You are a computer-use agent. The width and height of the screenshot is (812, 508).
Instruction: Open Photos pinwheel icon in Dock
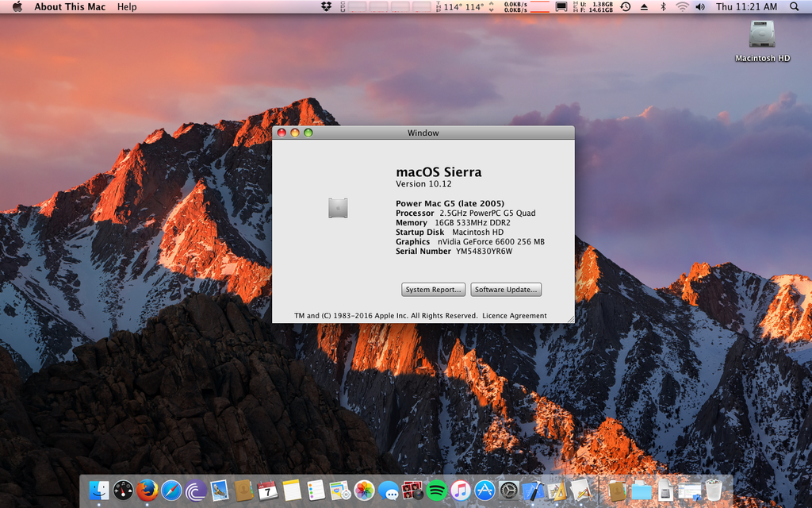coord(364,490)
